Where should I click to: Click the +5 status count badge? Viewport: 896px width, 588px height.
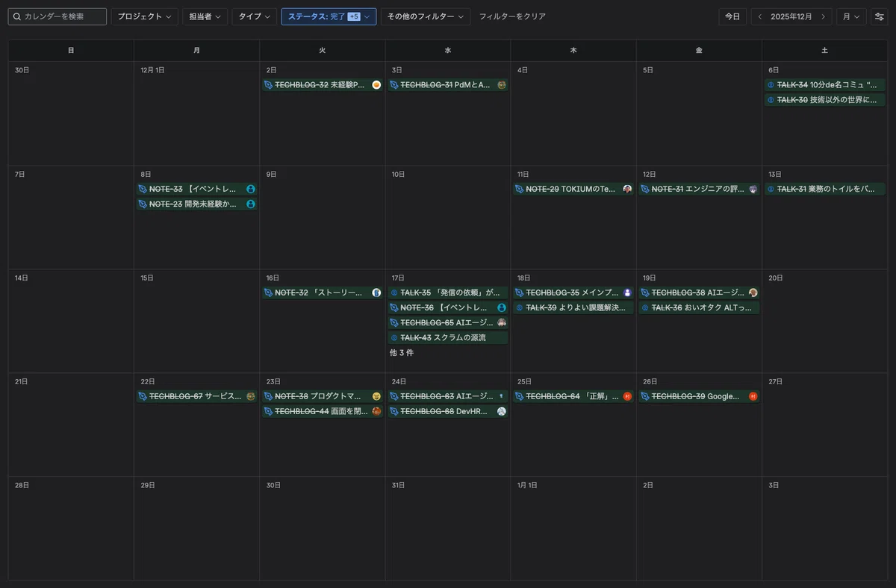[x=354, y=16]
